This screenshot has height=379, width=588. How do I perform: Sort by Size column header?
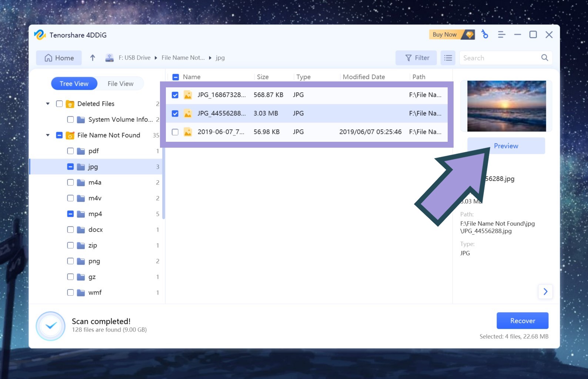click(x=263, y=77)
